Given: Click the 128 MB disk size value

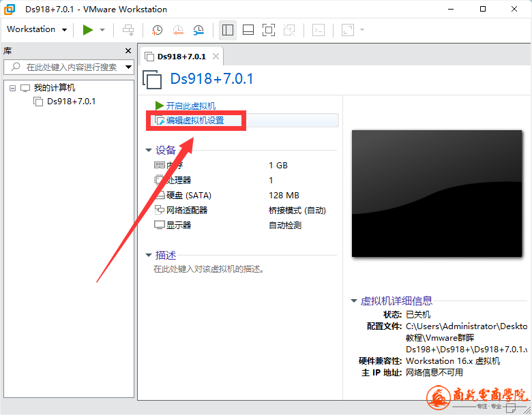Looking at the screenshot, I should (x=284, y=196).
